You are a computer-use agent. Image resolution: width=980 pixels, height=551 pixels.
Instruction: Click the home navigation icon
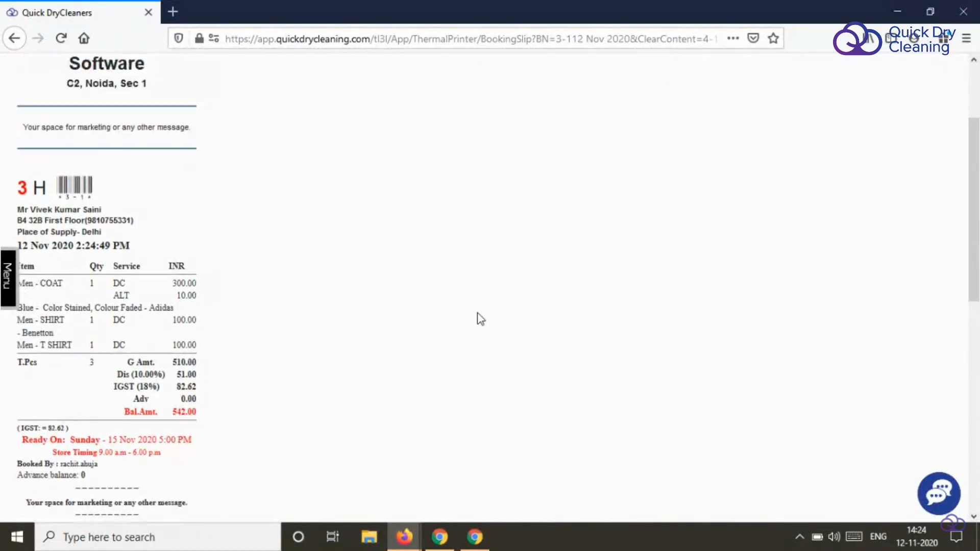pos(84,38)
